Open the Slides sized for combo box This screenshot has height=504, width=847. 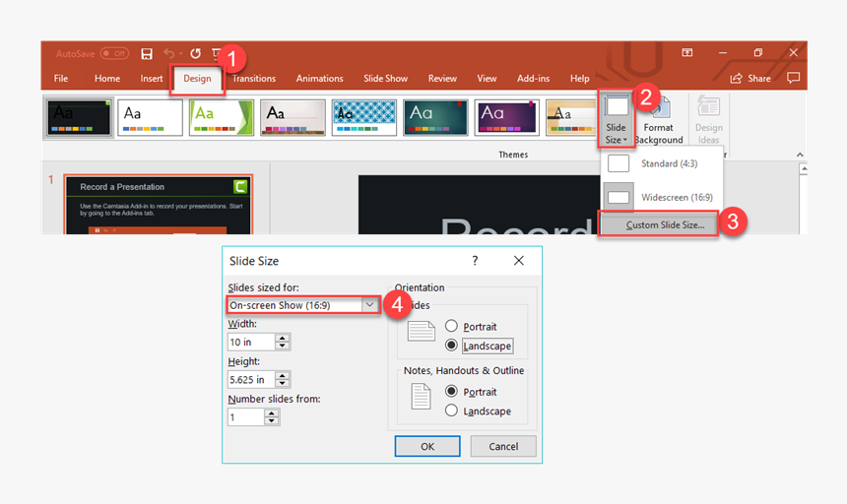tap(302, 305)
